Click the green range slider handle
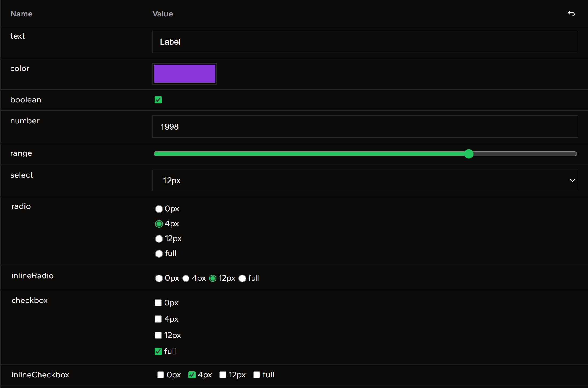588x388 pixels. (469, 154)
